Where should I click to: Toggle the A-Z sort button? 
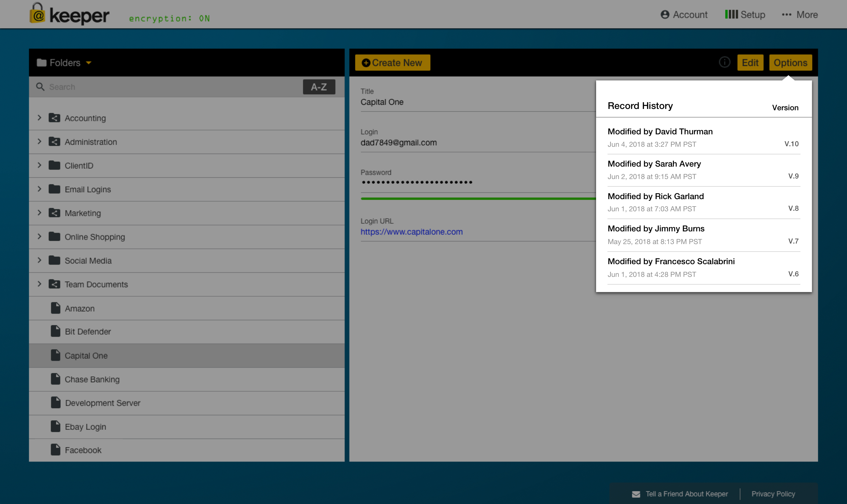(x=319, y=87)
